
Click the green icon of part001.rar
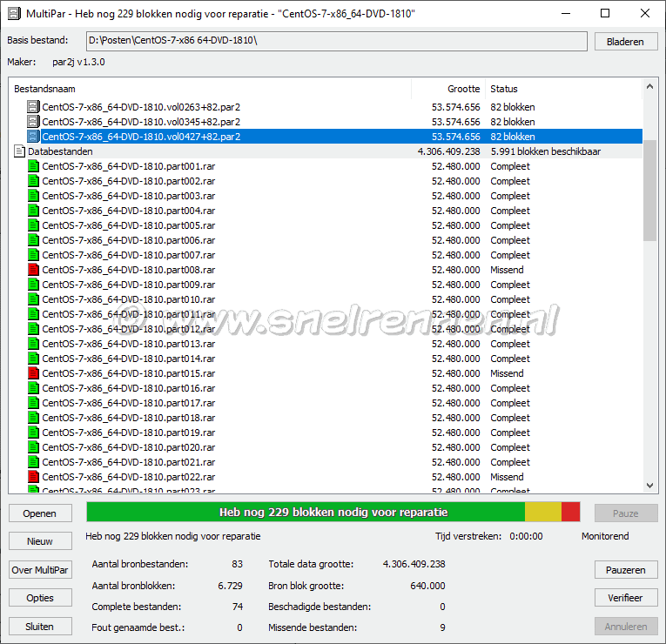pos(33,166)
